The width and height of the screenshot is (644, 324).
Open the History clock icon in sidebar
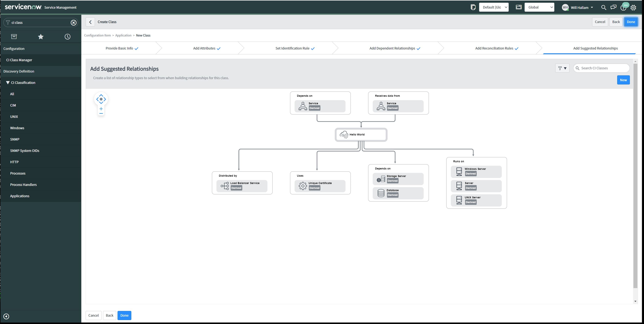[67, 37]
